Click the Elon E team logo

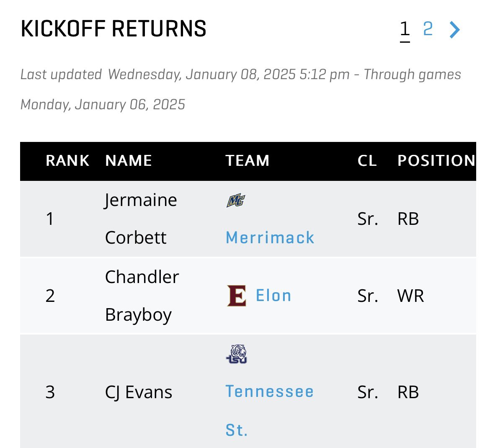point(237,296)
